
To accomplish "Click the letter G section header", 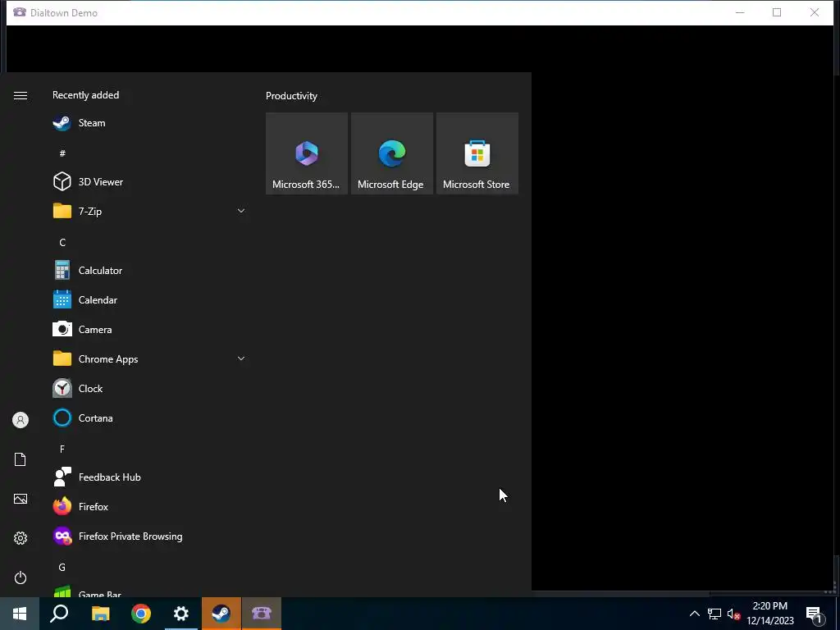I will click(62, 568).
